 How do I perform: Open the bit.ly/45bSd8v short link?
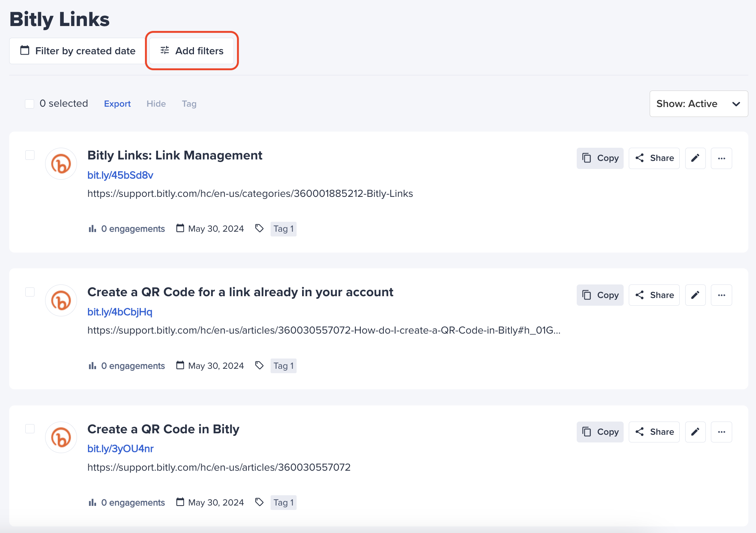[x=120, y=175]
